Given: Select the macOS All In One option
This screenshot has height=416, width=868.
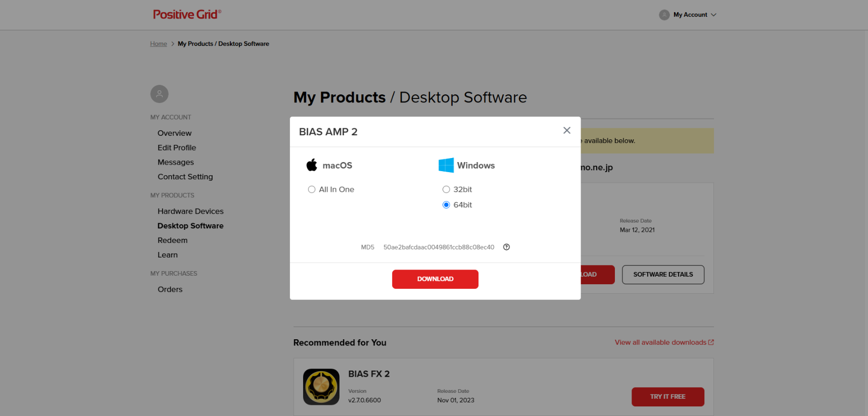Looking at the screenshot, I should 312,190.
